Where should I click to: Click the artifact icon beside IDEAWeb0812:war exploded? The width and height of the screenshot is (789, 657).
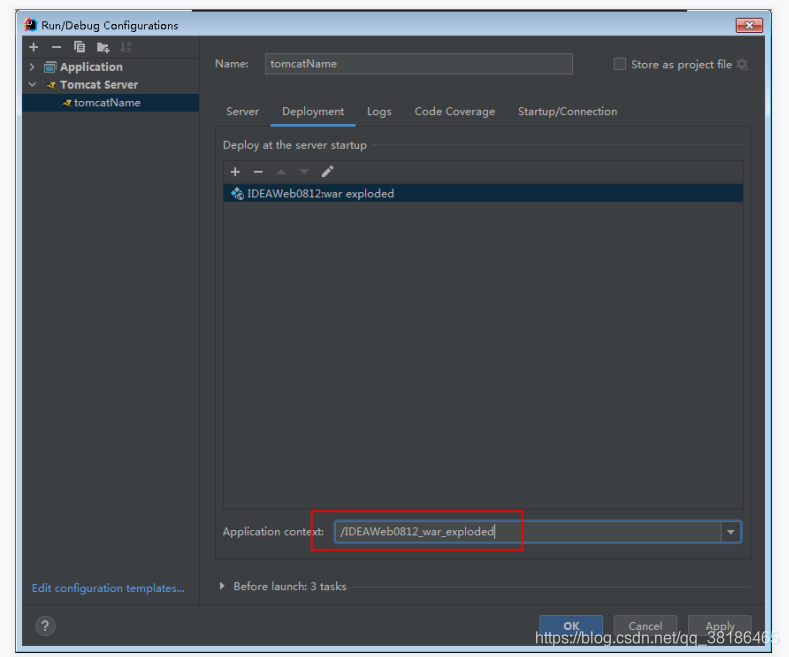click(x=237, y=194)
